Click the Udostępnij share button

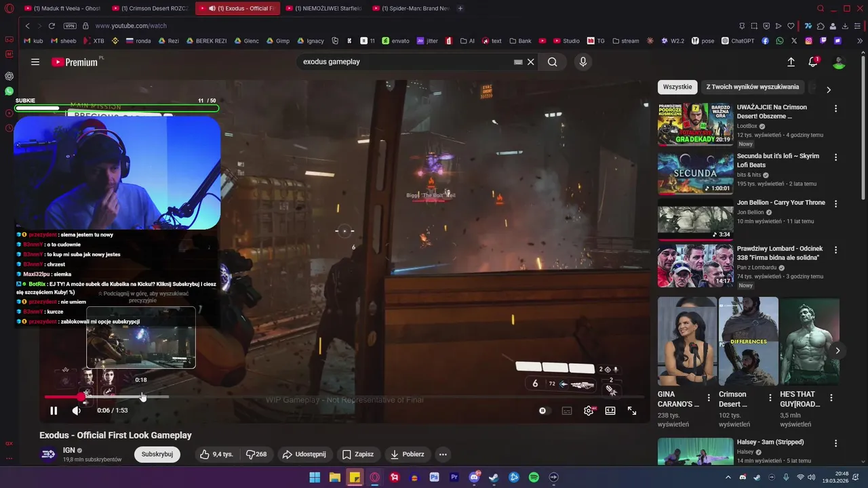pos(304,454)
